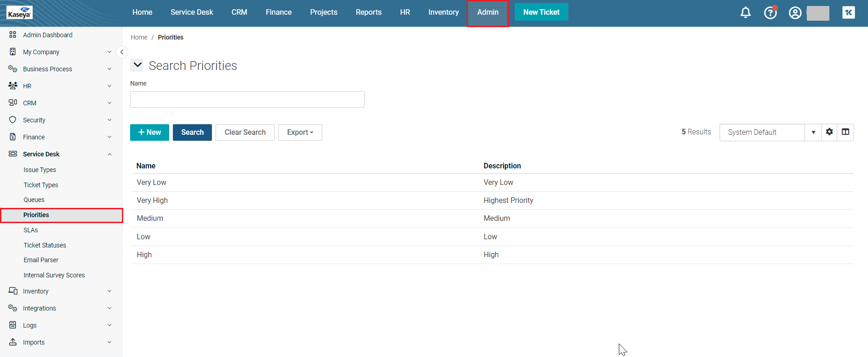This screenshot has height=357, width=868.
Task: Open the Reports top menu
Action: tap(368, 12)
